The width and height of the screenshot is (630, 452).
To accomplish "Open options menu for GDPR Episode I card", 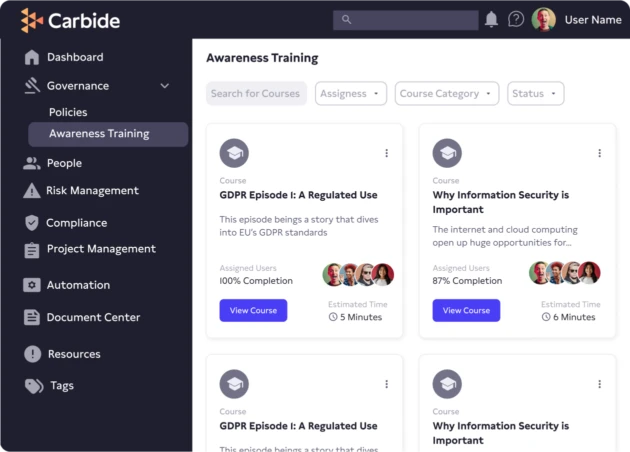I will point(386,153).
